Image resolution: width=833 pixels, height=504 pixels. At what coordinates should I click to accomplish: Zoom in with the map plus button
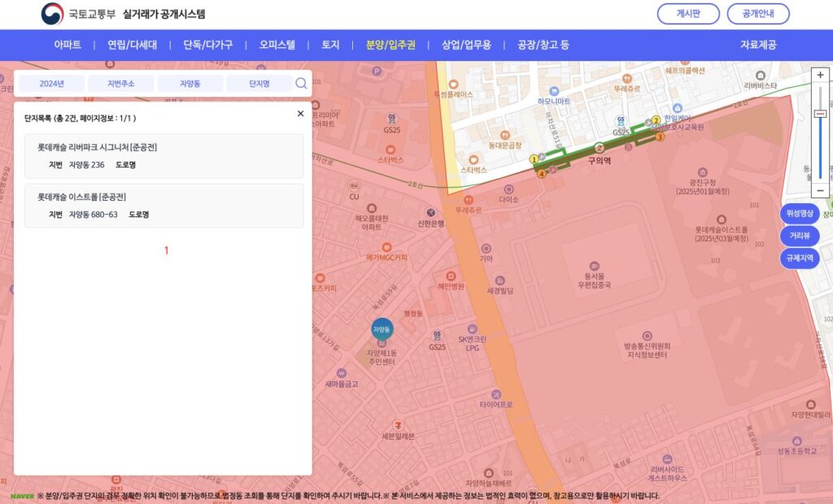tap(820, 75)
